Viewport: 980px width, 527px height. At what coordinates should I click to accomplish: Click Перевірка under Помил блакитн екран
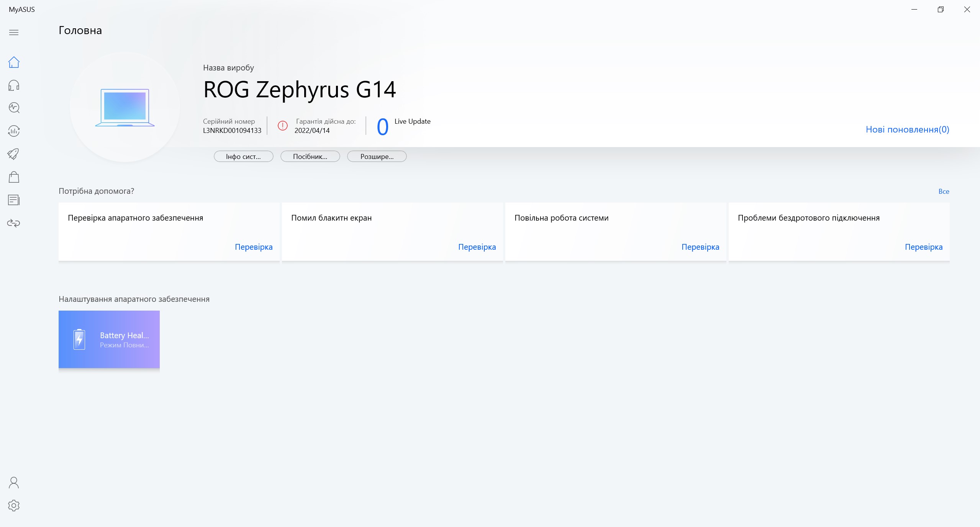pos(477,247)
